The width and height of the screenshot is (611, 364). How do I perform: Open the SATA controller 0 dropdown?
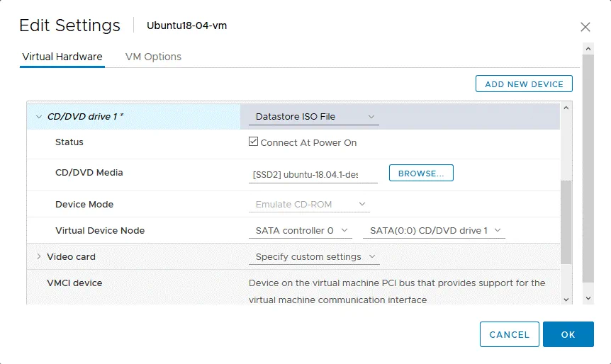point(303,231)
